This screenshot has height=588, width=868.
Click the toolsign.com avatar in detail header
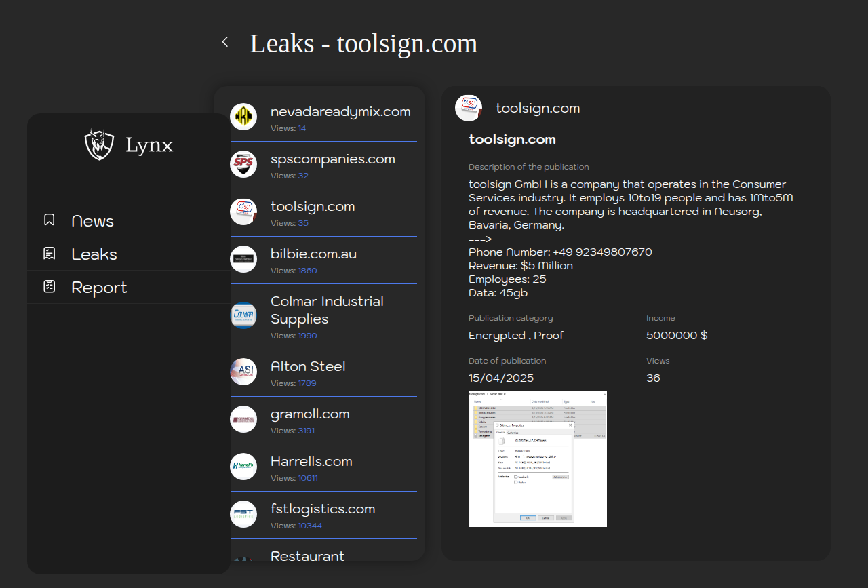pyautogui.click(x=469, y=108)
